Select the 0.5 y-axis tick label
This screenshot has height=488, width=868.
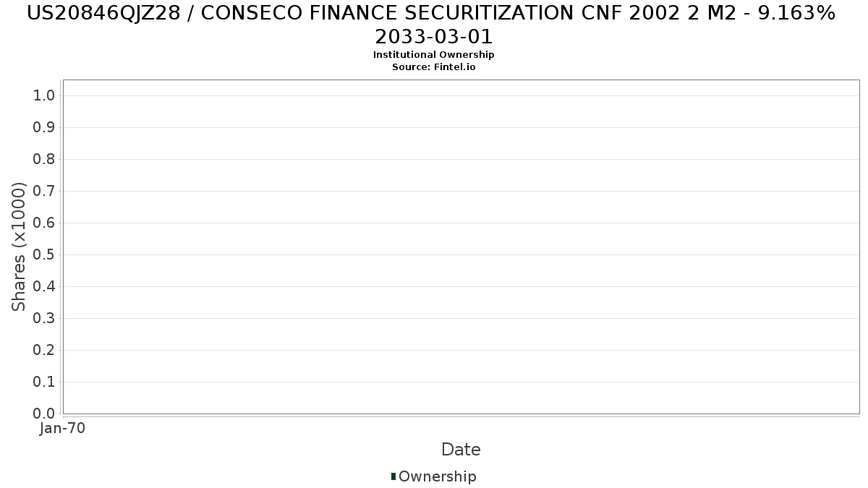point(44,255)
